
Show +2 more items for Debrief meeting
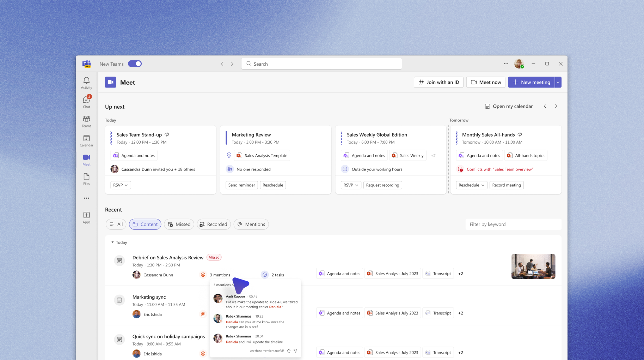(461, 274)
